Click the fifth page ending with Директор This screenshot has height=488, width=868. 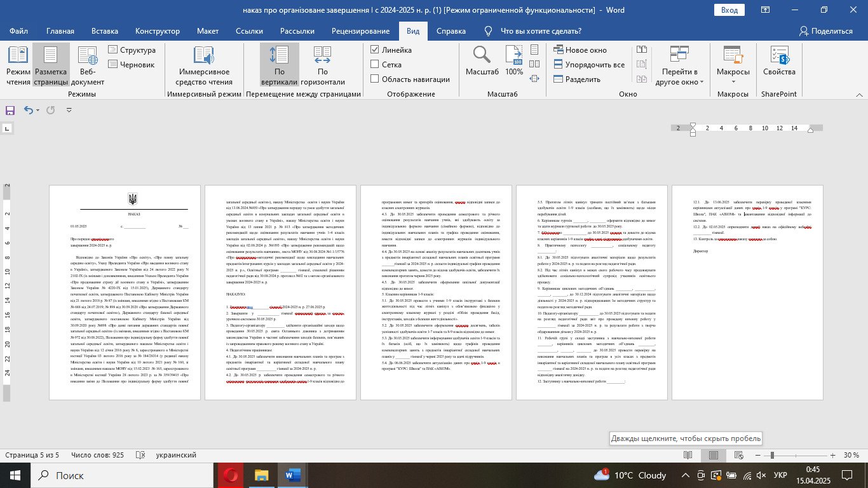point(747,292)
